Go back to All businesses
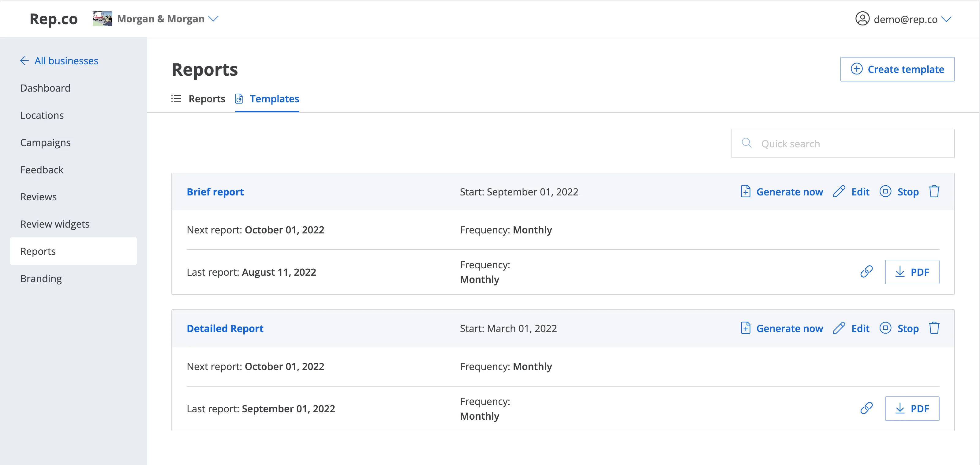This screenshot has width=980, height=465. coord(59,61)
